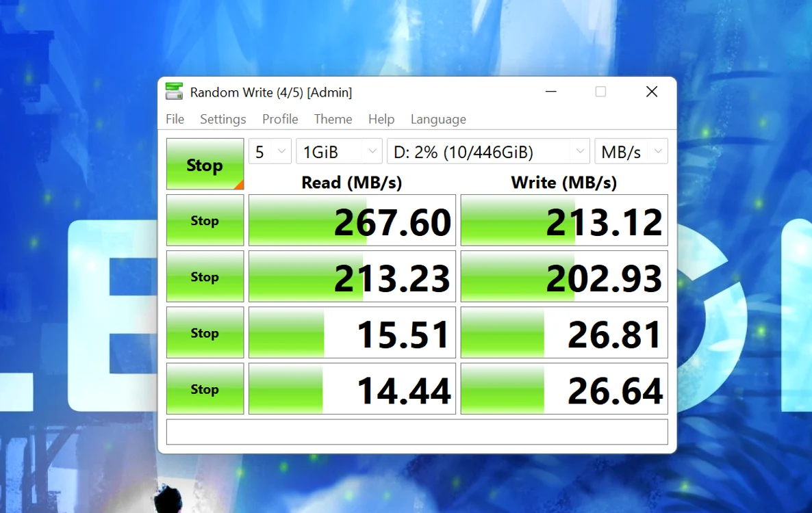
Task: Stop the third row test at 15.51
Action: (205, 332)
